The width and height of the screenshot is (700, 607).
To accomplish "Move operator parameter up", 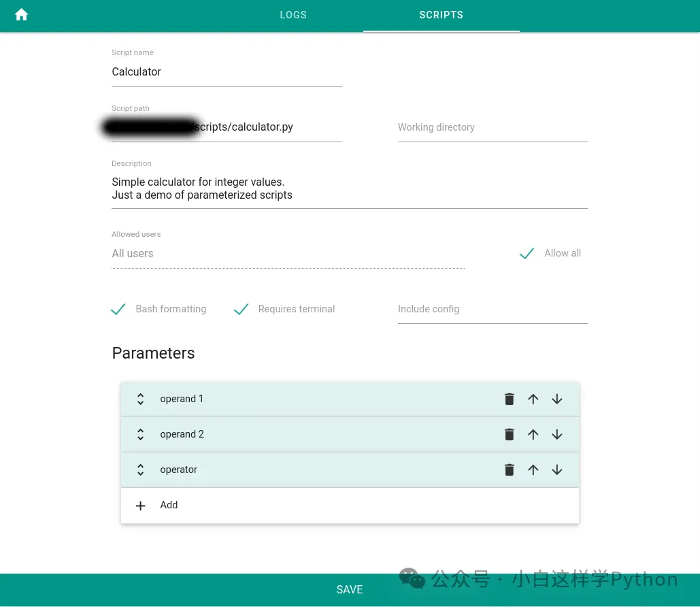I will click(533, 470).
